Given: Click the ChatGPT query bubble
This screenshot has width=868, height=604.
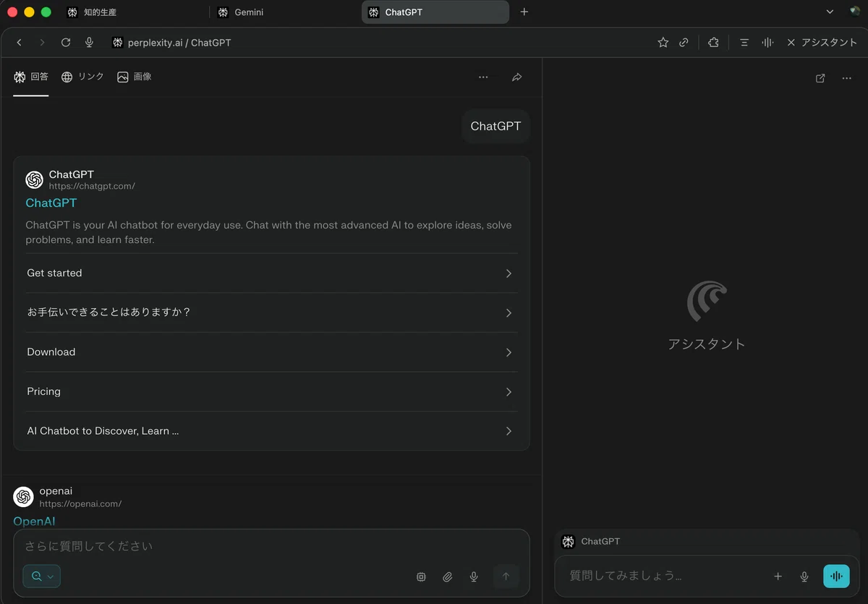Looking at the screenshot, I should pos(495,126).
